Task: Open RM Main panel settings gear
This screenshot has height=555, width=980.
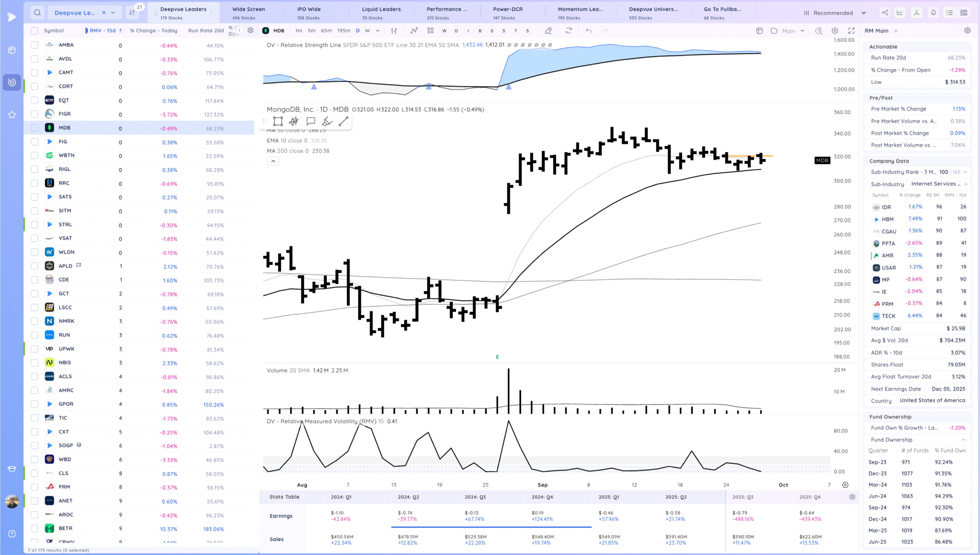Action: pyautogui.click(x=967, y=31)
